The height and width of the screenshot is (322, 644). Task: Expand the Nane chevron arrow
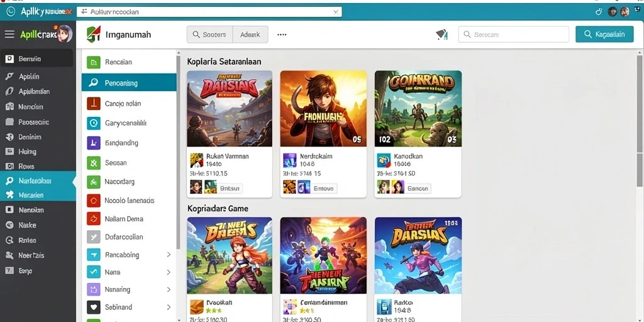pyautogui.click(x=169, y=272)
